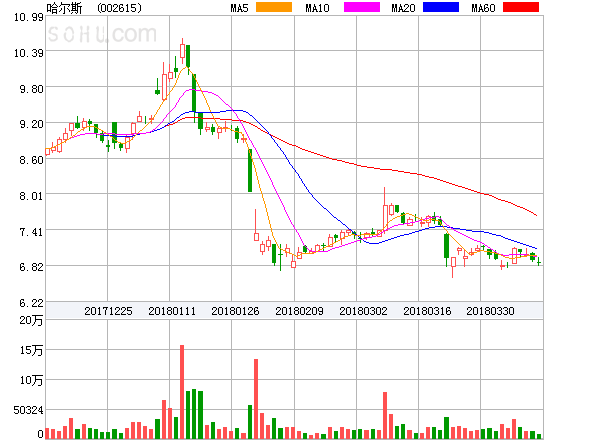
Task: Click the 50324 volume axis label
Action: [29, 410]
